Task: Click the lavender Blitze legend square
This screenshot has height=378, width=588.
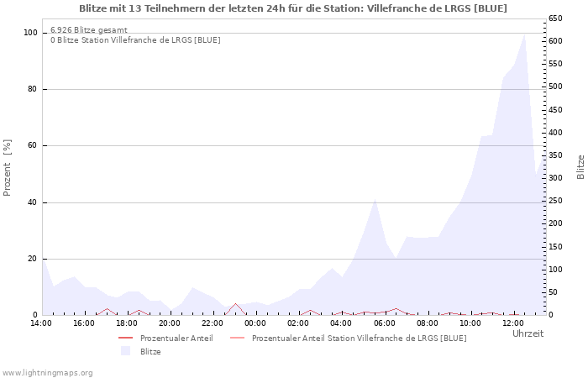Action: [127, 351]
